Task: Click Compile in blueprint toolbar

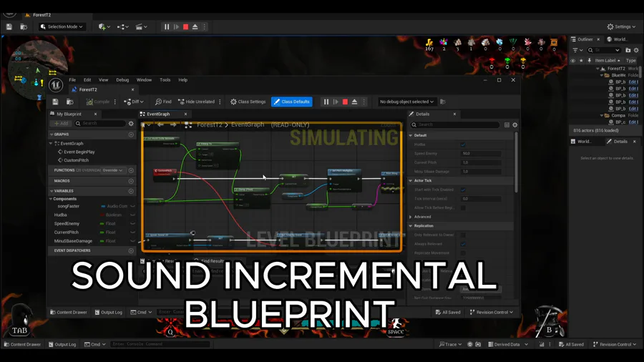Action: click(98, 102)
